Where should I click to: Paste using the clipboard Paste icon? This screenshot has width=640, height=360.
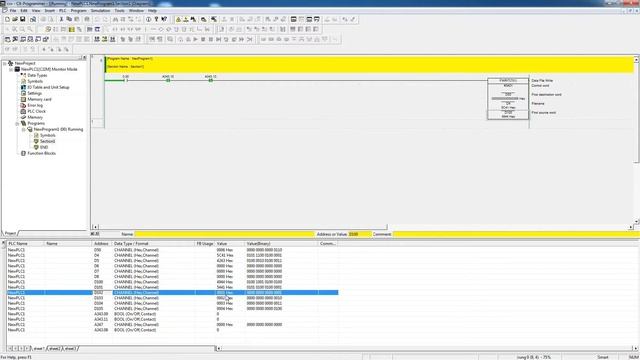click(x=77, y=19)
